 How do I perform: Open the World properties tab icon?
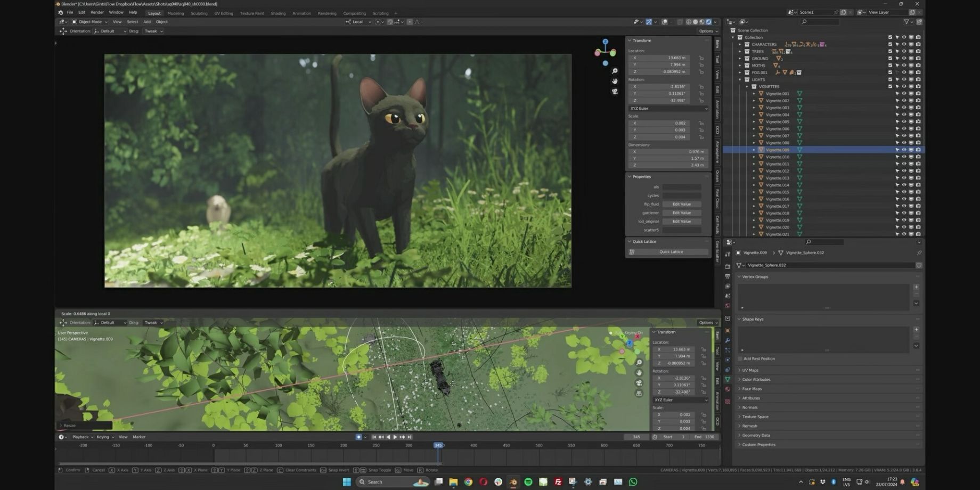pyautogui.click(x=728, y=305)
